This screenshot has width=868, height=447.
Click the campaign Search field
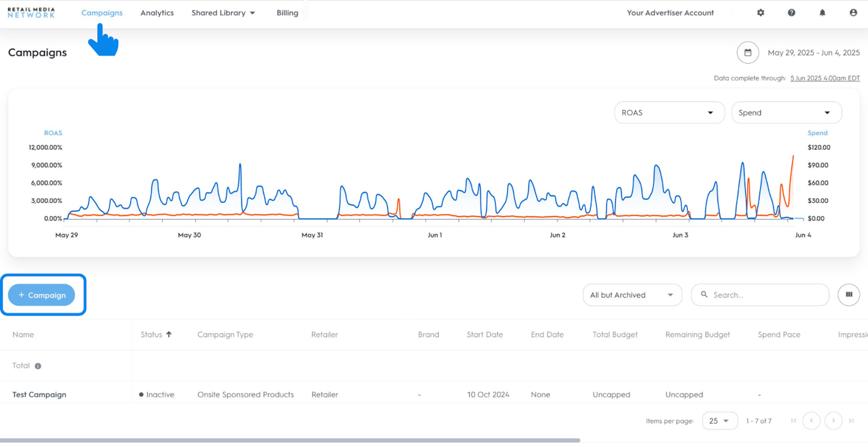point(766,295)
